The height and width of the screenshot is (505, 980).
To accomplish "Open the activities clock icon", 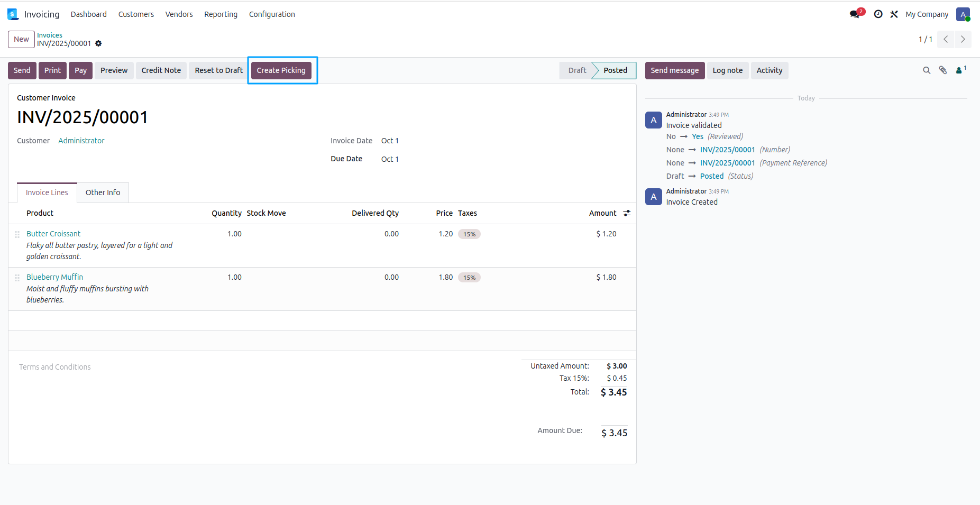I will 878,14.
